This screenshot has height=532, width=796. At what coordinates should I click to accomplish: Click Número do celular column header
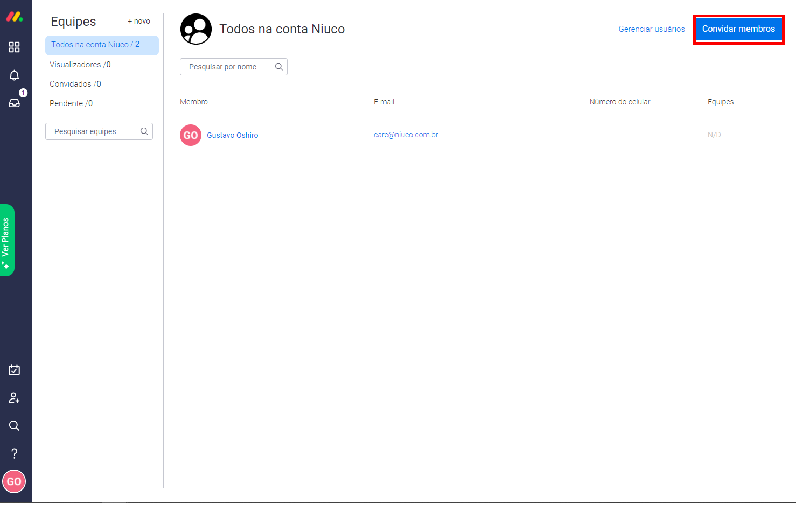pyautogui.click(x=620, y=102)
